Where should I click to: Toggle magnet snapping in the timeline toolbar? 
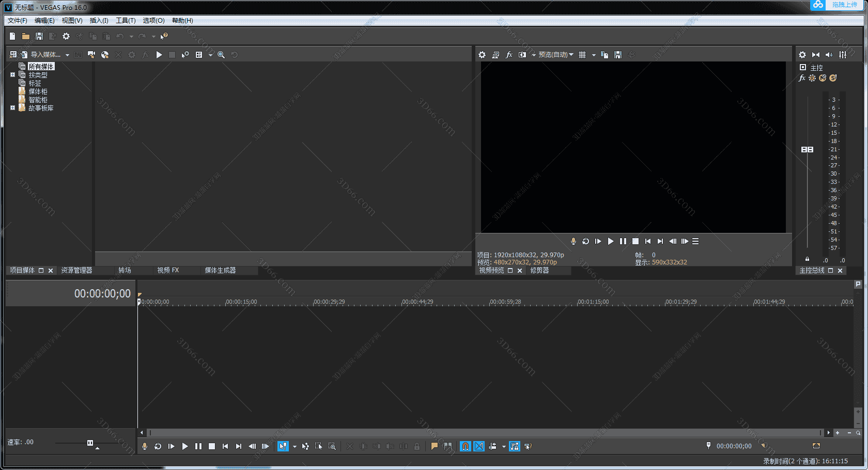pyautogui.click(x=466, y=446)
